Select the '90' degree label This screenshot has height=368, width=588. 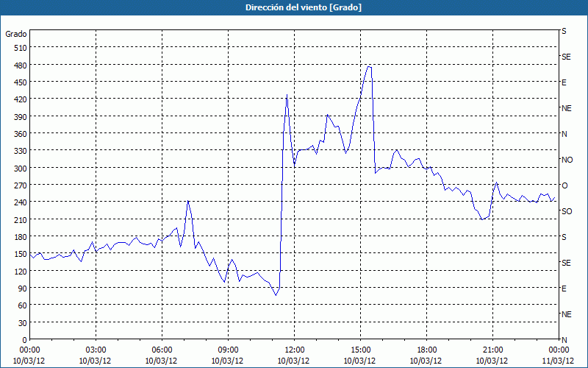point(23,289)
